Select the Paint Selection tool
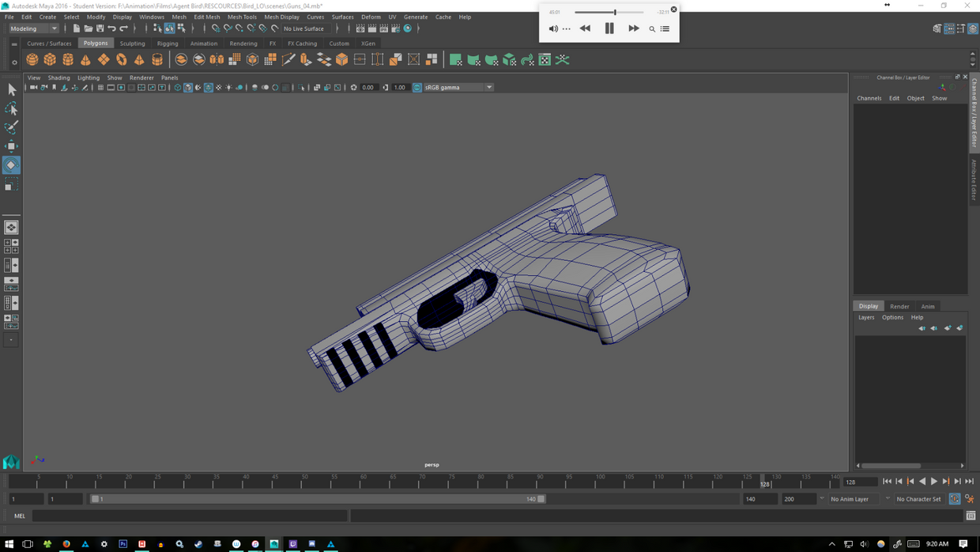980x552 pixels. pos(11,127)
